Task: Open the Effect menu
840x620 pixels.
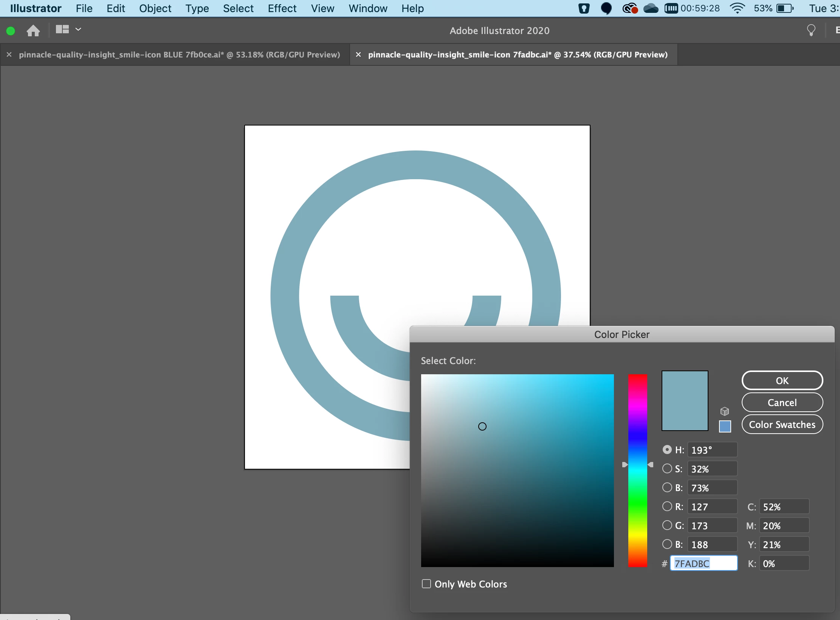Action: coord(282,8)
